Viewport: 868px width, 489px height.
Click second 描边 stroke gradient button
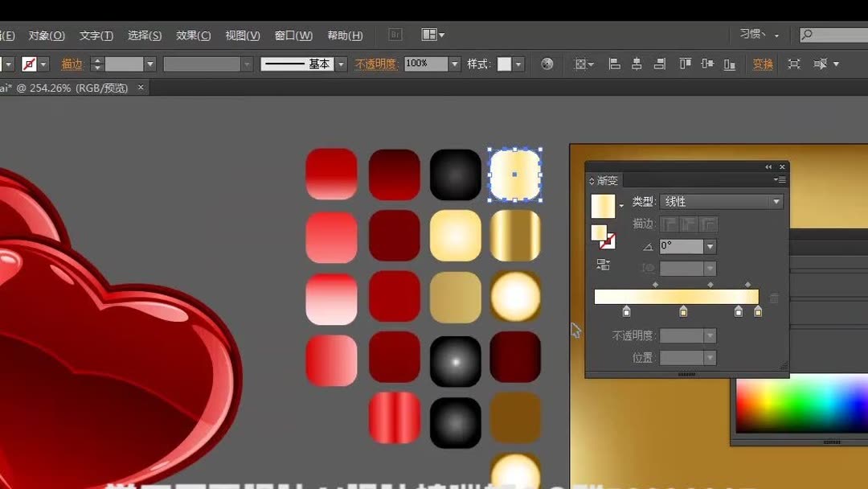pyautogui.click(x=690, y=224)
